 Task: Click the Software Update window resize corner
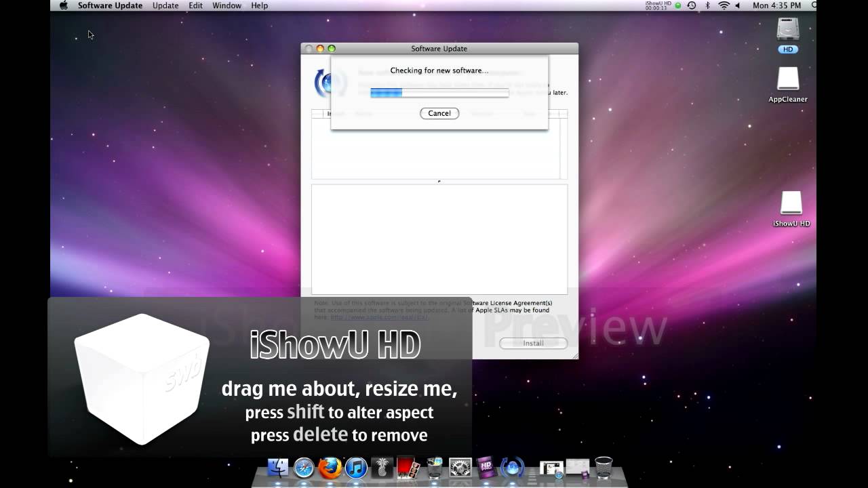point(574,354)
